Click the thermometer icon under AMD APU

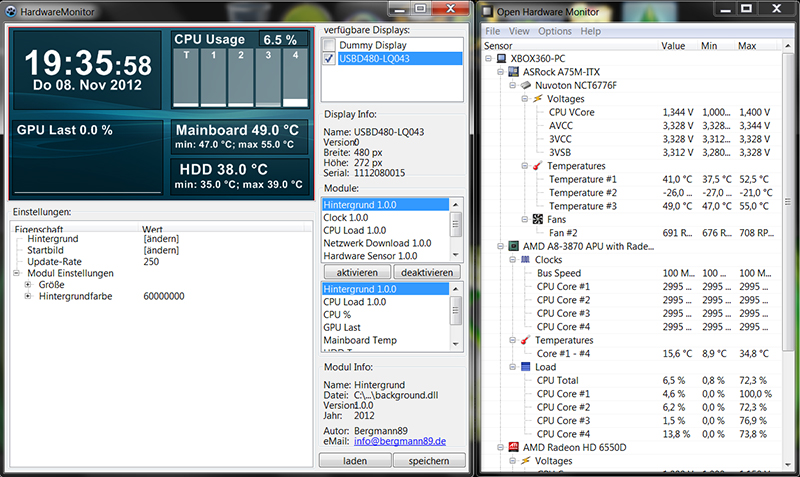click(x=526, y=340)
